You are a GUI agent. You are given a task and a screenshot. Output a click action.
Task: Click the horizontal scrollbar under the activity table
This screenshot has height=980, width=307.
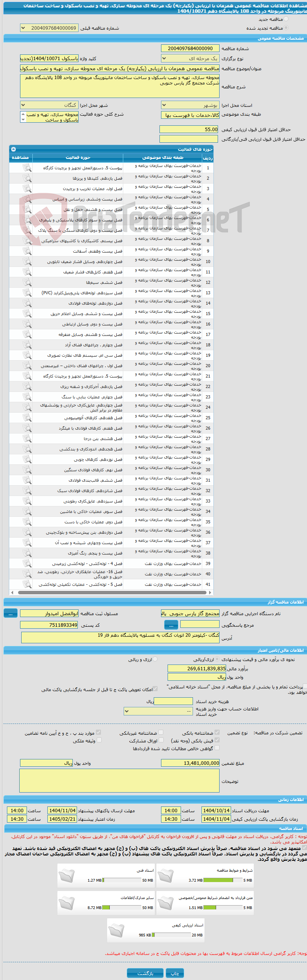(111, 592)
